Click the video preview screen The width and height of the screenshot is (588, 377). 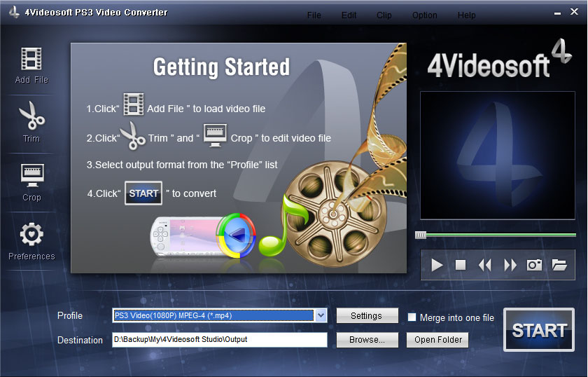497,156
